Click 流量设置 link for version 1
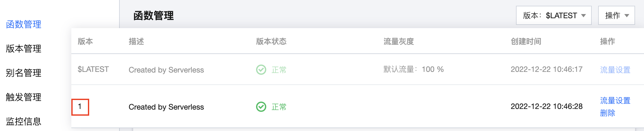The width and height of the screenshot is (644, 131). (x=615, y=101)
